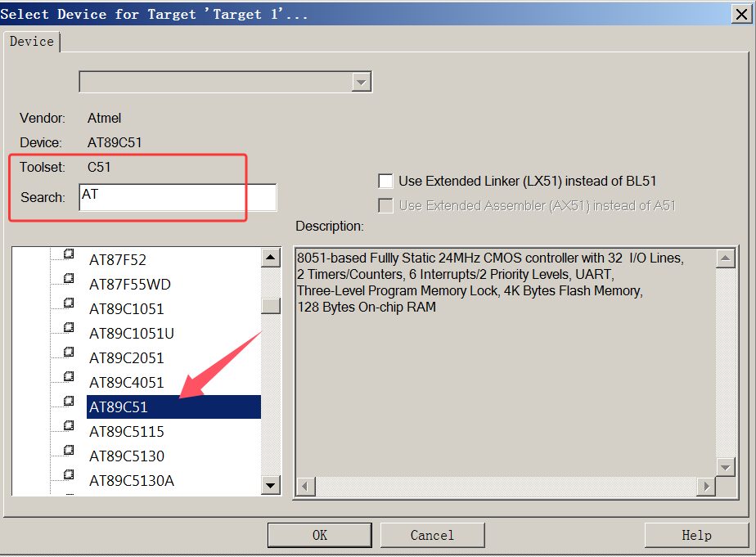This screenshot has width=756, height=557.
Task: Switch to the Device tab
Action: [x=32, y=42]
